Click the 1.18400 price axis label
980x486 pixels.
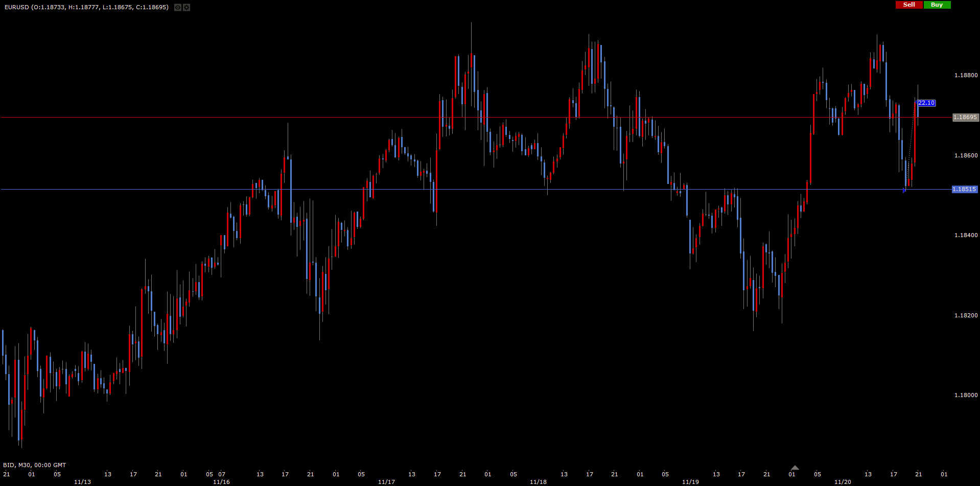pyautogui.click(x=966, y=236)
